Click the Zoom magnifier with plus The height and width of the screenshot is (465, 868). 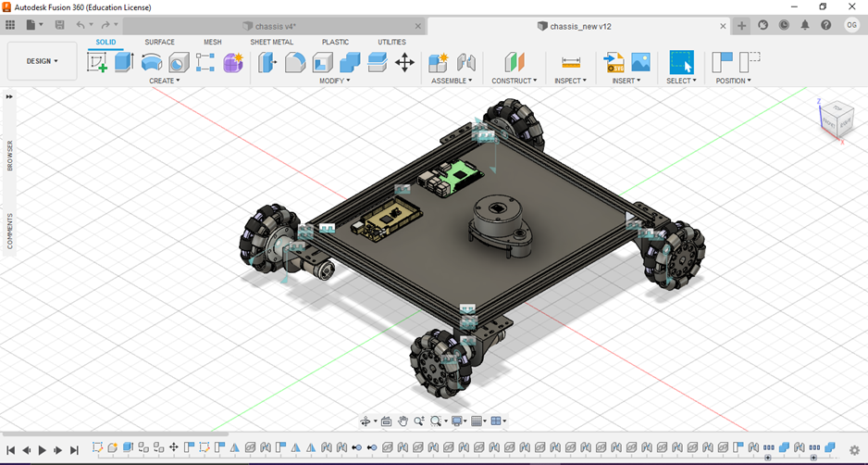pos(418,421)
